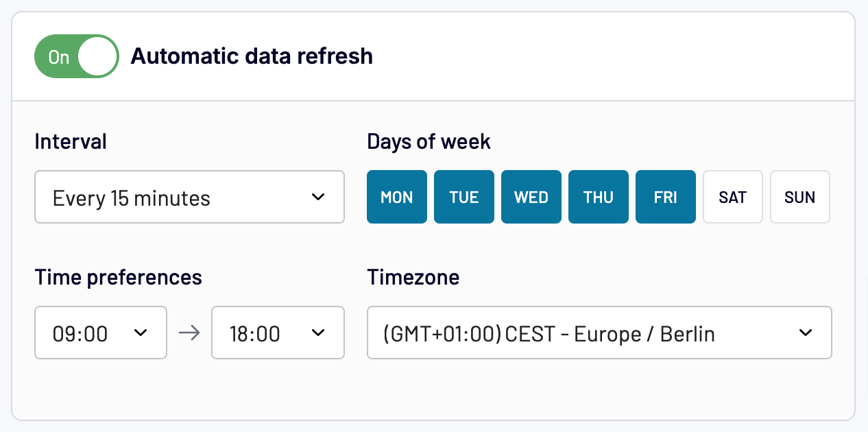Screen dimensions: 868x432
Task: Deselect the THU weekday button
Action: (598, 197)
